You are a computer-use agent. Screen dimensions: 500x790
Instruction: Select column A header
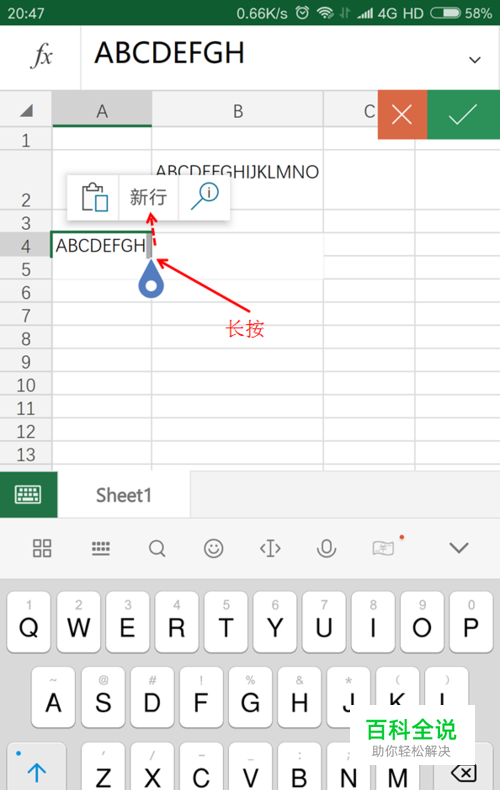click(x=102, y=110)
